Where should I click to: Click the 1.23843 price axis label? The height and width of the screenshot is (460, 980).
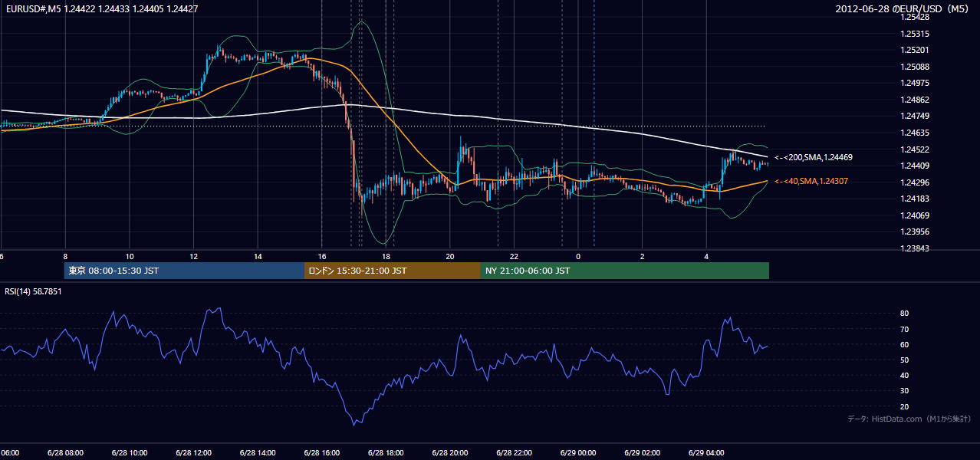tap(915, 248)
